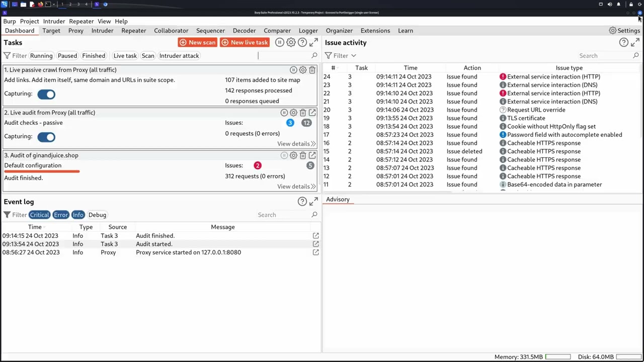Pause all tasks in the Tasks panel header
Image resolution: width=644 pixels, height=362 pixels.
click(280, 43)
